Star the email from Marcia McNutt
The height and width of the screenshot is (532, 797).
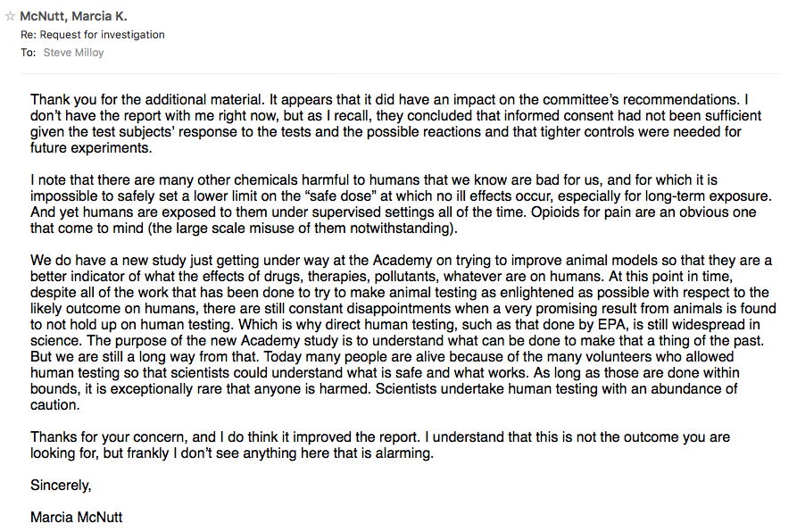[x=10, y=17]
